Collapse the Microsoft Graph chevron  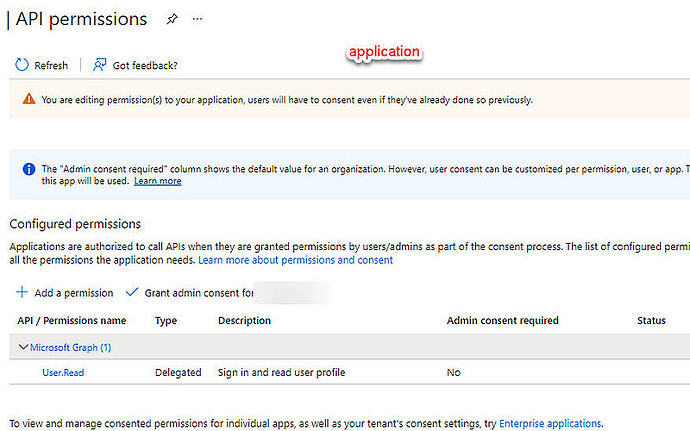coord(23,347)
